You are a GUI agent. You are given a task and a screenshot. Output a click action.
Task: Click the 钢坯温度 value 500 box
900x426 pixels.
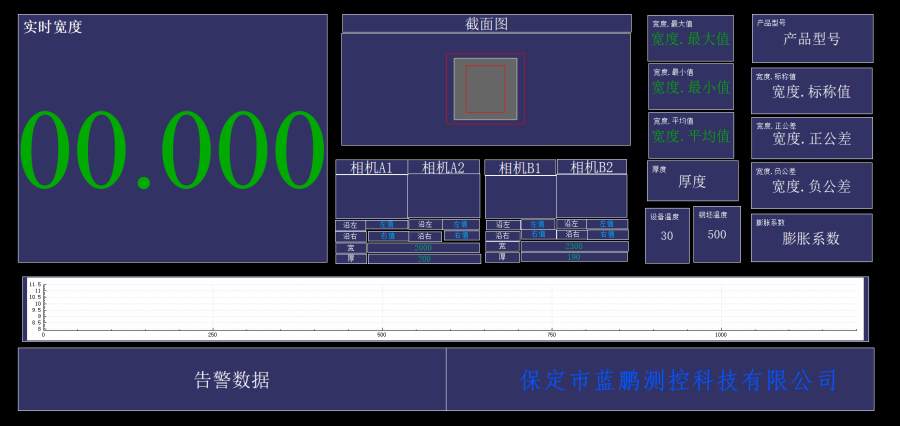pos(717,235)
